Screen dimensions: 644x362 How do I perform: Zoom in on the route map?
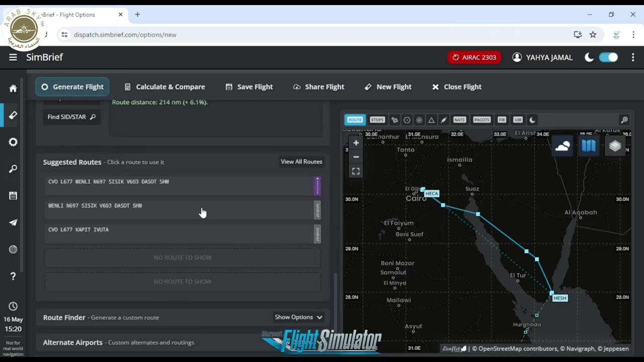click(x=356, y=143)
